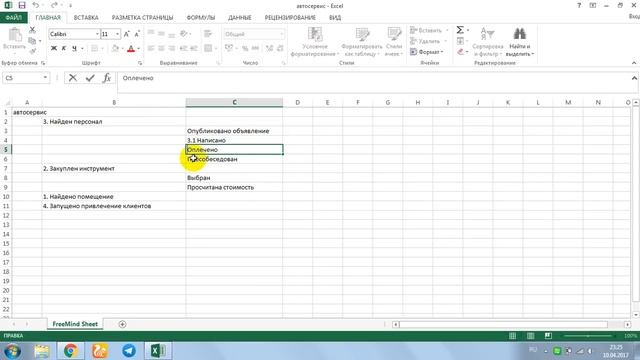The image size is (640, 360).
Task: Open the underline style dropdown arrow
Action: click(x=82, y=49)
